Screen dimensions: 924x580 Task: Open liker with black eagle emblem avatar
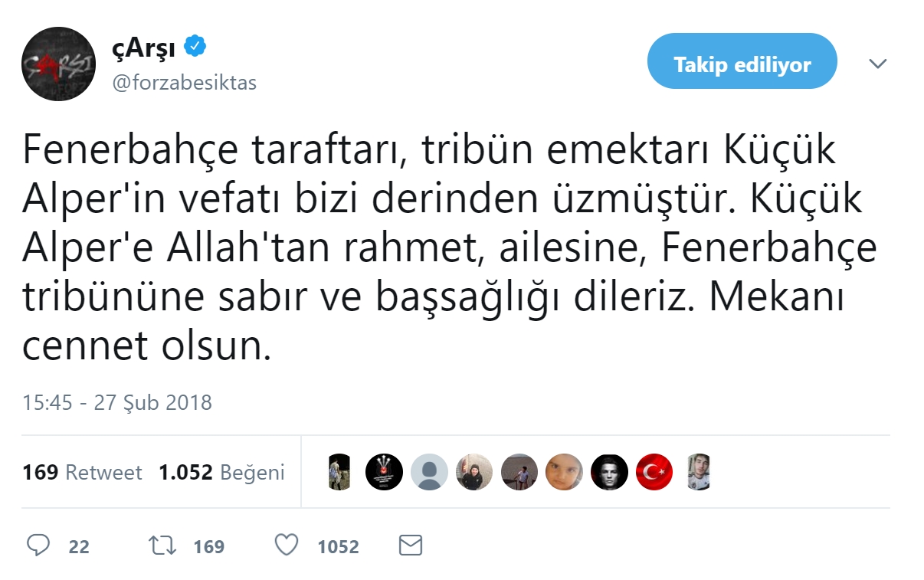coord(384,472)
